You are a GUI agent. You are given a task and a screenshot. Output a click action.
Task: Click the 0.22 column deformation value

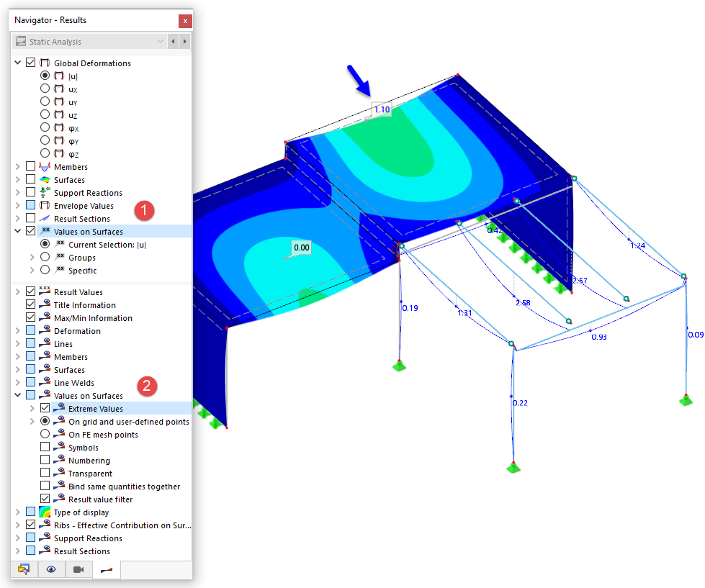[520, 403]
